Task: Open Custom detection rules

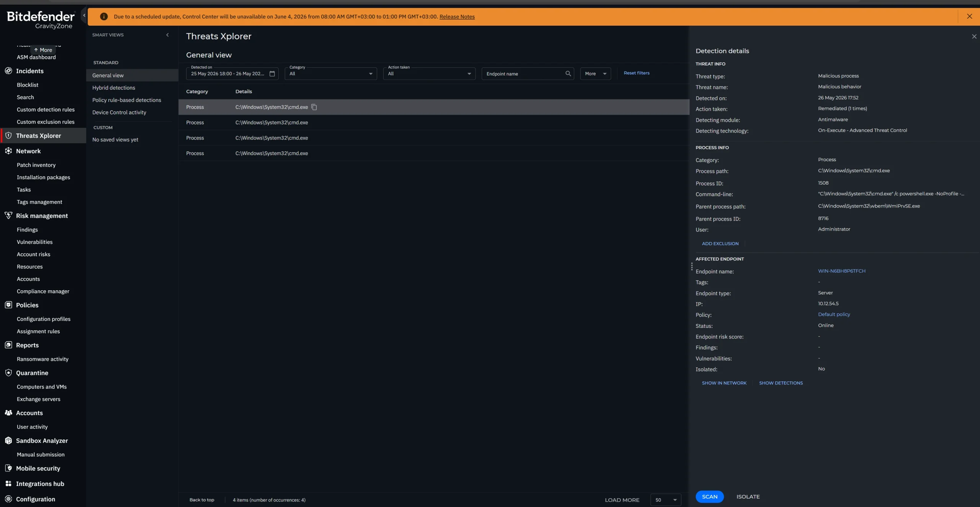Action: 46,110
